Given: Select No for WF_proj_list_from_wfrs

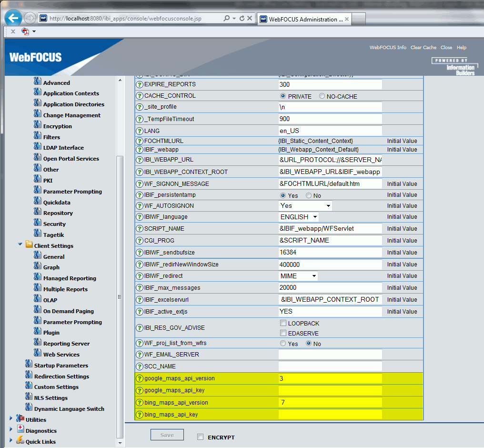Looking at the screenshot, I should point(309,343).
